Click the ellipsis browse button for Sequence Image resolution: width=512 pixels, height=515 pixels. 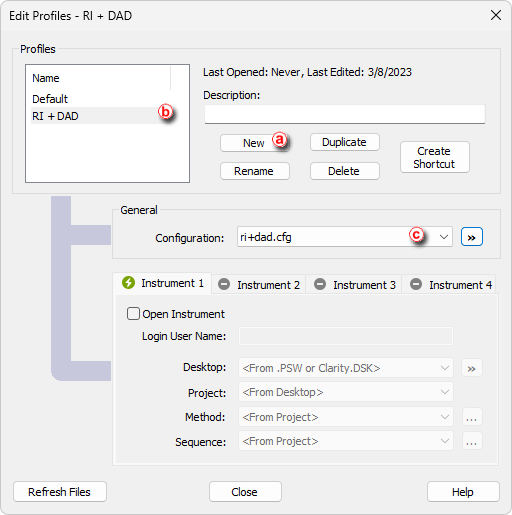pos(472,441)
